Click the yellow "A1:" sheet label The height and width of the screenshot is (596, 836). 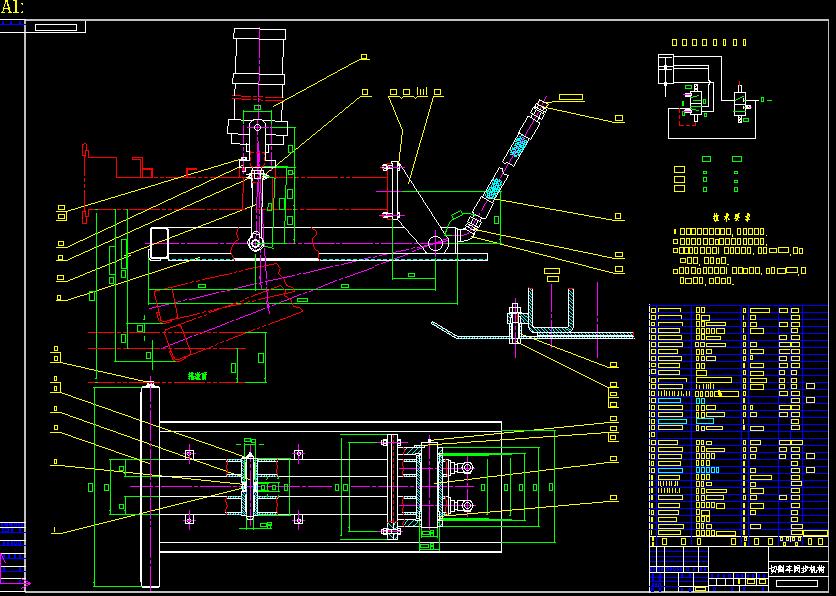[12, 6]
